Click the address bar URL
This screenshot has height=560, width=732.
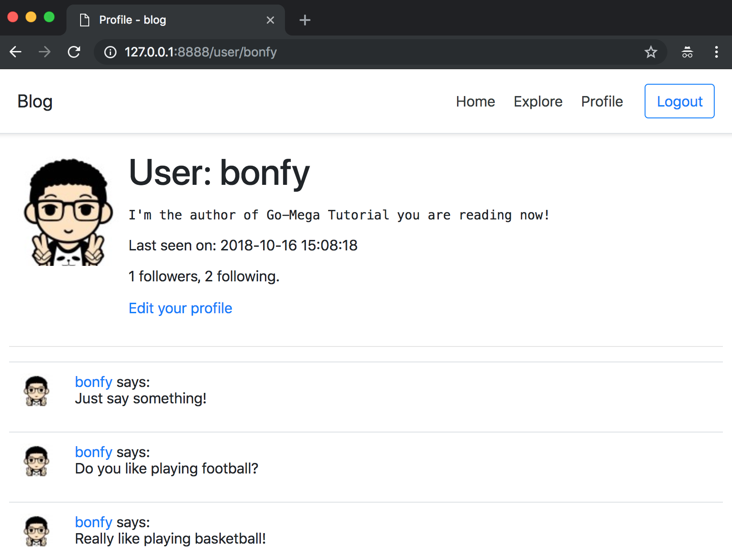click(x=200, y=52)
